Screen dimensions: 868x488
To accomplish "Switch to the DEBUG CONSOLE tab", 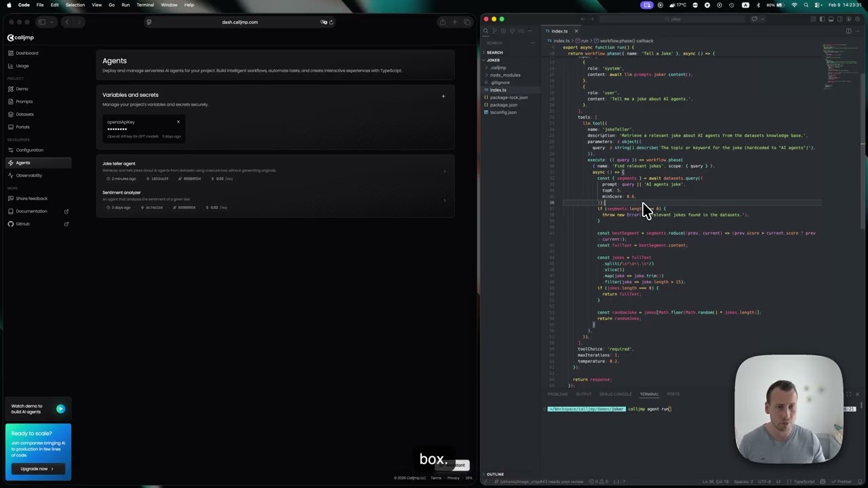I will (616, 394).
